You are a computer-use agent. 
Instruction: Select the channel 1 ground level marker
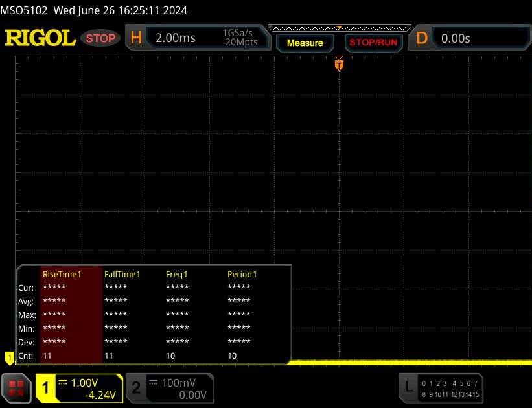pyautogui.click(x=9, y=356)
